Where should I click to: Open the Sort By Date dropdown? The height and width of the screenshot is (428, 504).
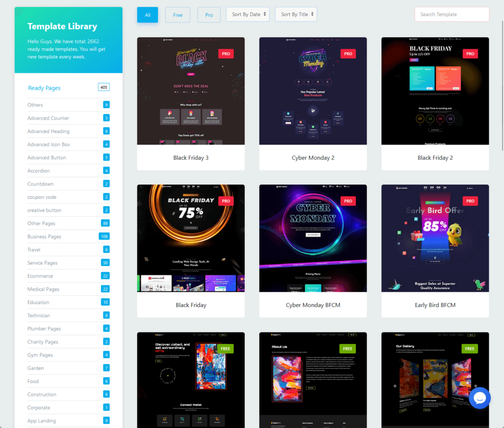point(248,14)
